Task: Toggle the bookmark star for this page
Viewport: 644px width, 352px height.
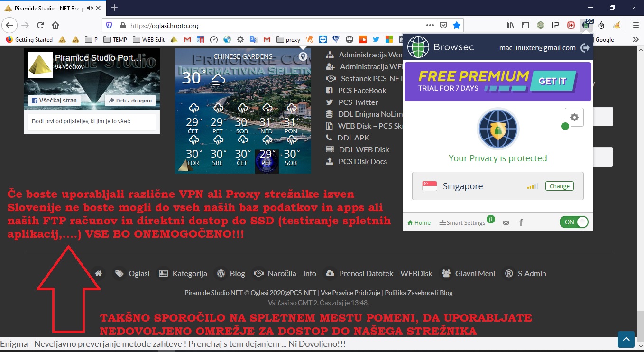Action: pos(456,25)
